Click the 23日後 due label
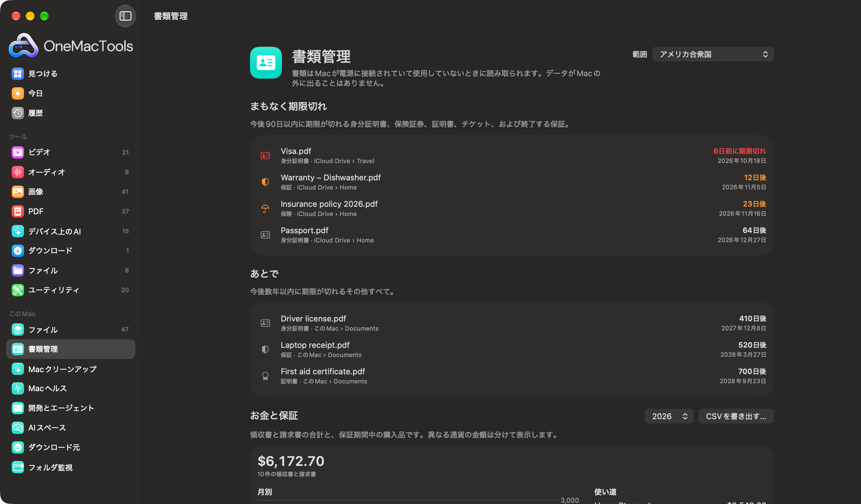 754,204
